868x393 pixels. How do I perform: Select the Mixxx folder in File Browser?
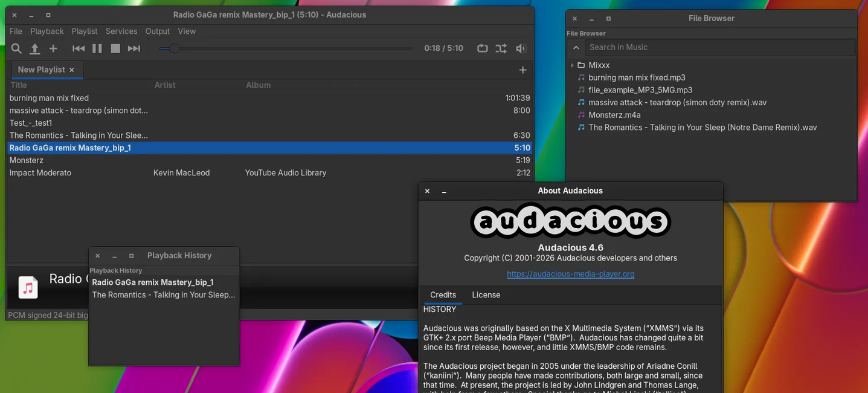[599, 65]
